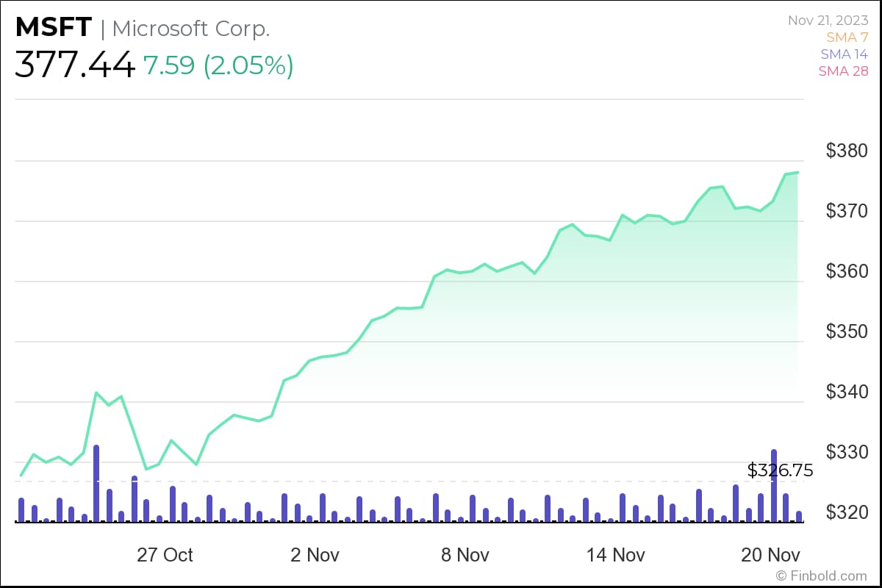Toggle the SMA 28 legend entry
Screen dimensions: 882x588
[x=844, y=71]
